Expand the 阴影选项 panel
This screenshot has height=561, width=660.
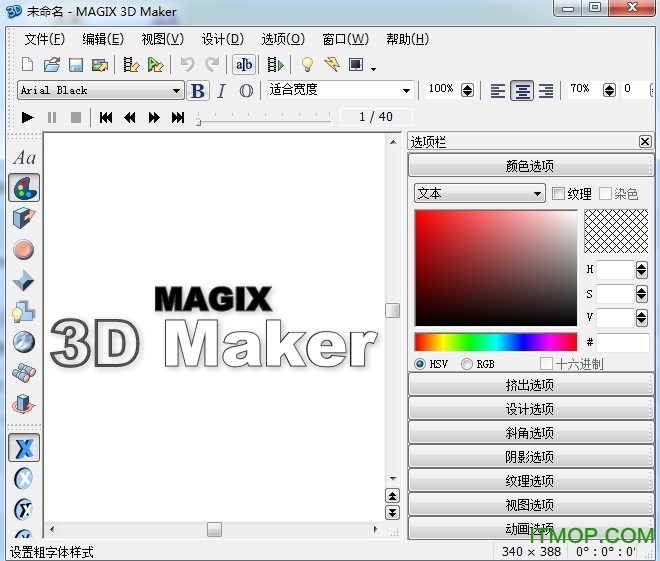click(x=530, y=457)
